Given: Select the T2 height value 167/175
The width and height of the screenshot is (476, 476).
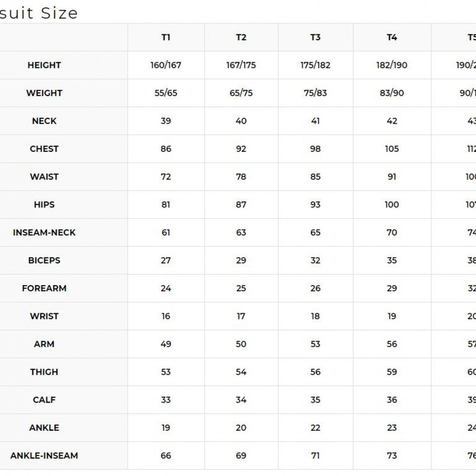Looking at the screenshot, I should [x=241, y=65].
